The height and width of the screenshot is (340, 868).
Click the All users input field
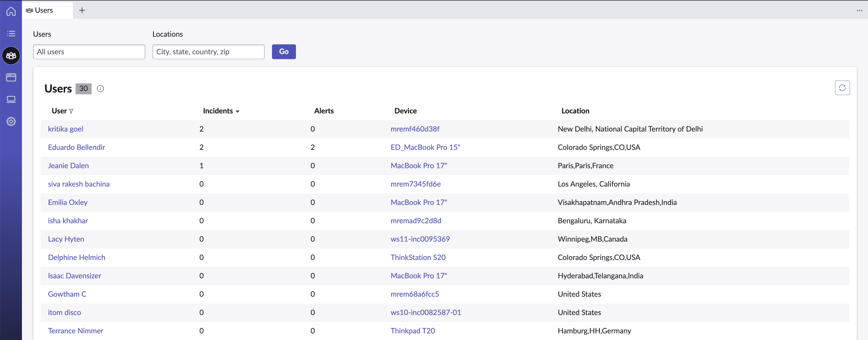tap(89, 52)
